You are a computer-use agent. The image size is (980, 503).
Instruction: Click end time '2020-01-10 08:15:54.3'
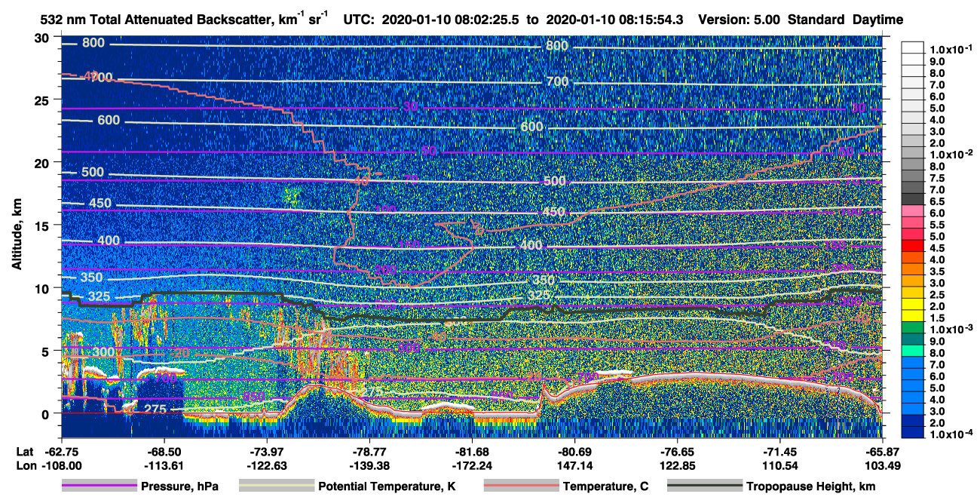[x=614, y=20]
